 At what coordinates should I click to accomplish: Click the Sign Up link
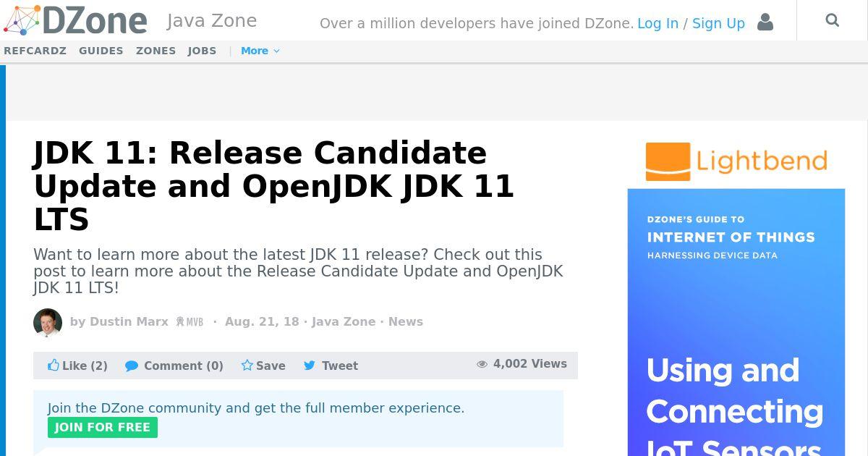point(718,23)
